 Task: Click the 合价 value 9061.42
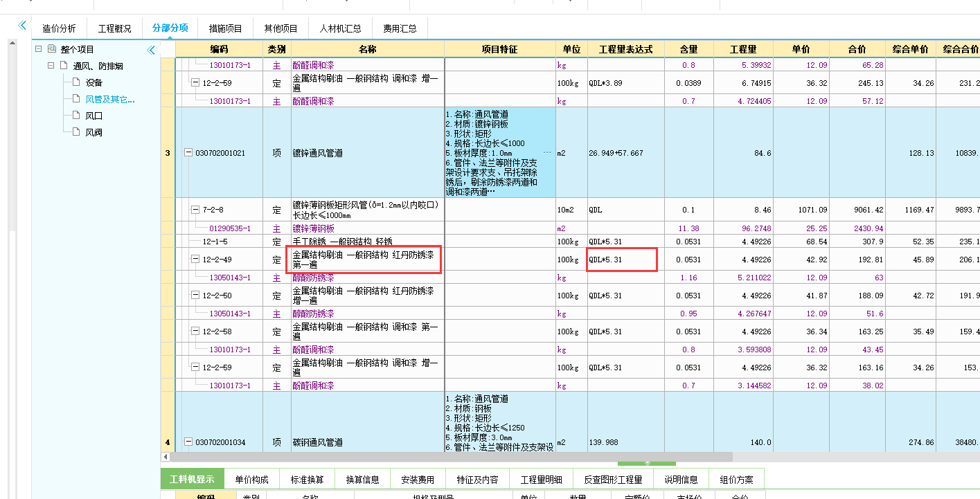[857, 210]
